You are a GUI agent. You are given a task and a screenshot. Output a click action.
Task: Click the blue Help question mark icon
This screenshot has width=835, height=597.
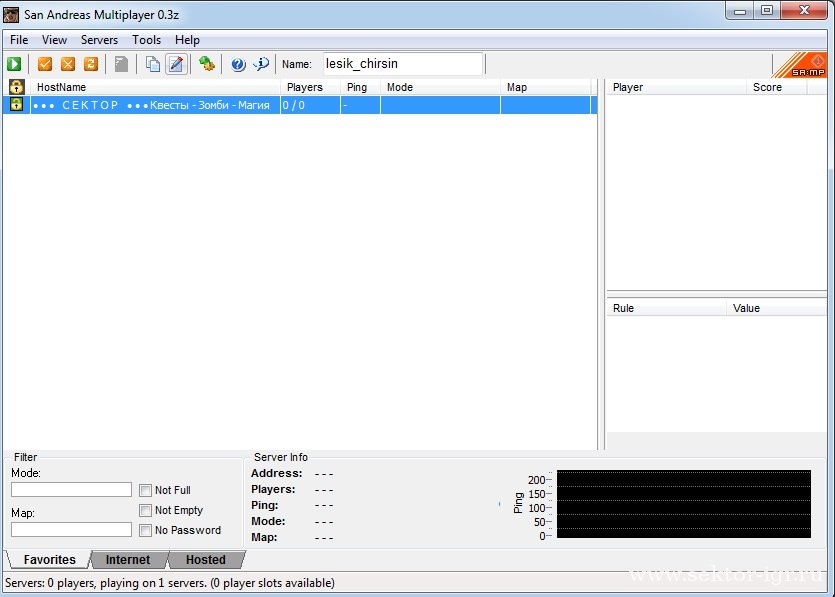click(238, 64)
